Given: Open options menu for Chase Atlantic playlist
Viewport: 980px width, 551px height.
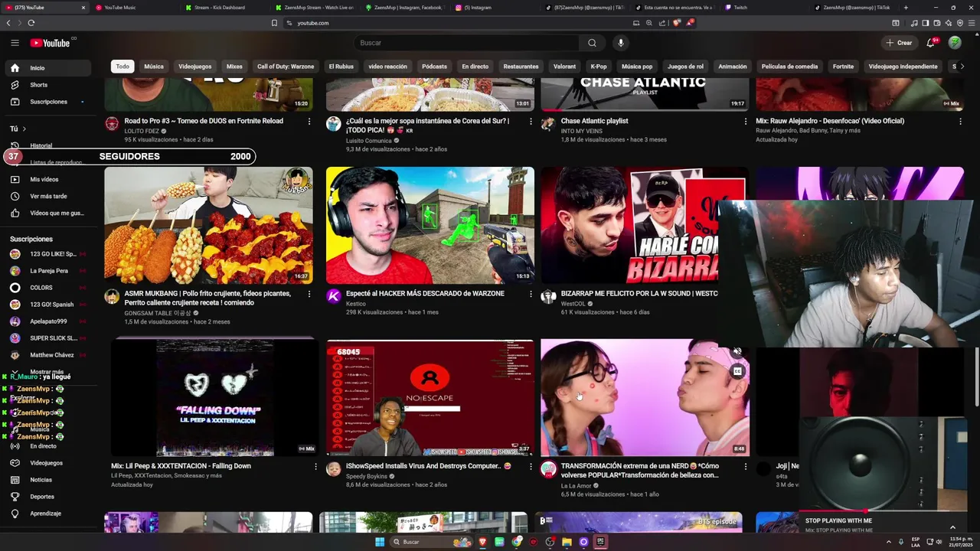Looking at the screenshot, I should [745, 121].
